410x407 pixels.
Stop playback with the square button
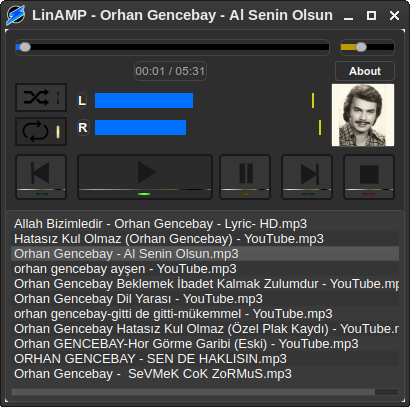[x=369, y=177]
